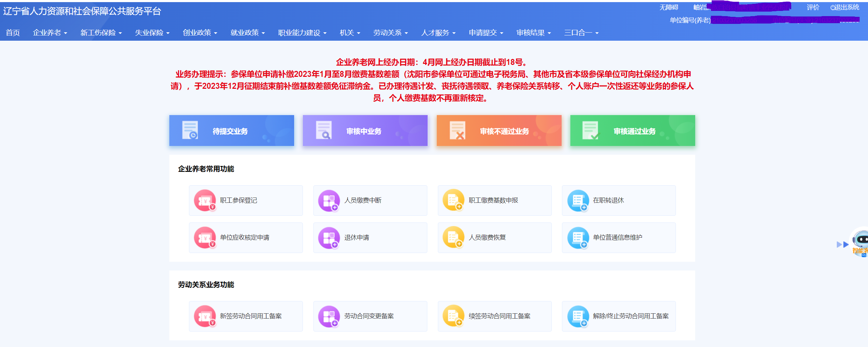Click the 劳动关系业务功能 section heading
Image resolution: width=868 pixels, height=347 pixels.
[x=206, y=285]
